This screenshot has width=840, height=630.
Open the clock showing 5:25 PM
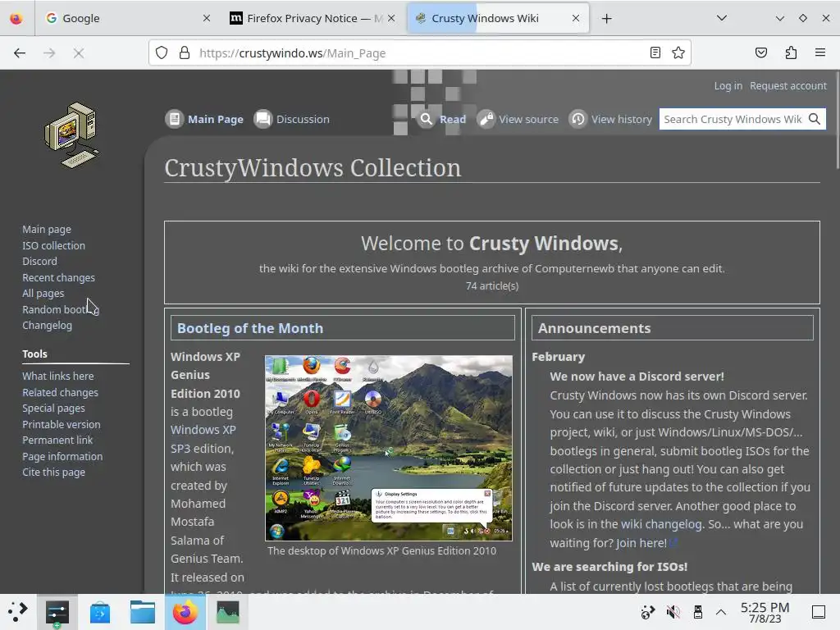765,612
